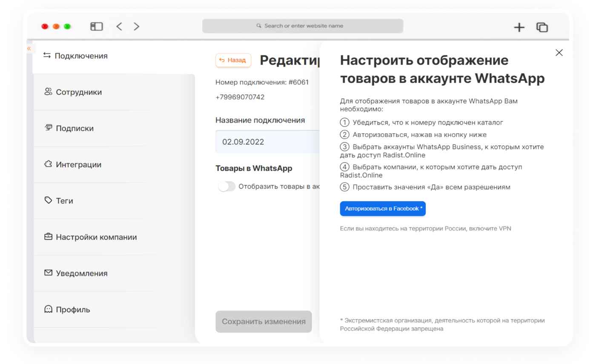This screenshot has width=596, height=364.
Task: Click Товары в WhatsApp heading
Action: coord(254,168)
